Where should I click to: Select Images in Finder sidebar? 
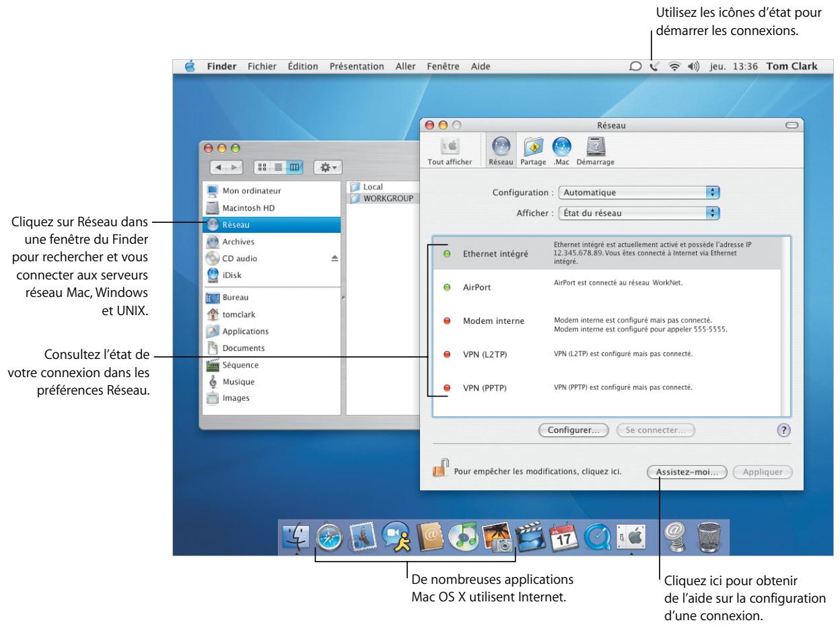click(x=273, y=398)
